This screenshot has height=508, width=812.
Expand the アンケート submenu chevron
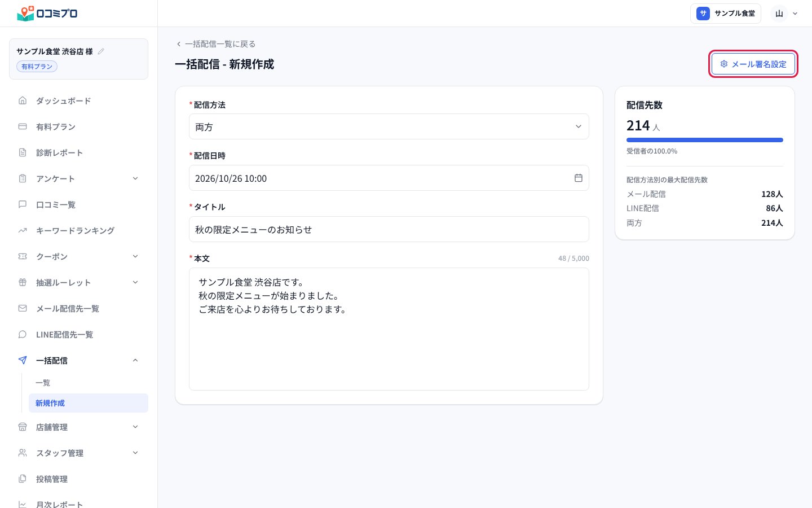pos(135,178)
